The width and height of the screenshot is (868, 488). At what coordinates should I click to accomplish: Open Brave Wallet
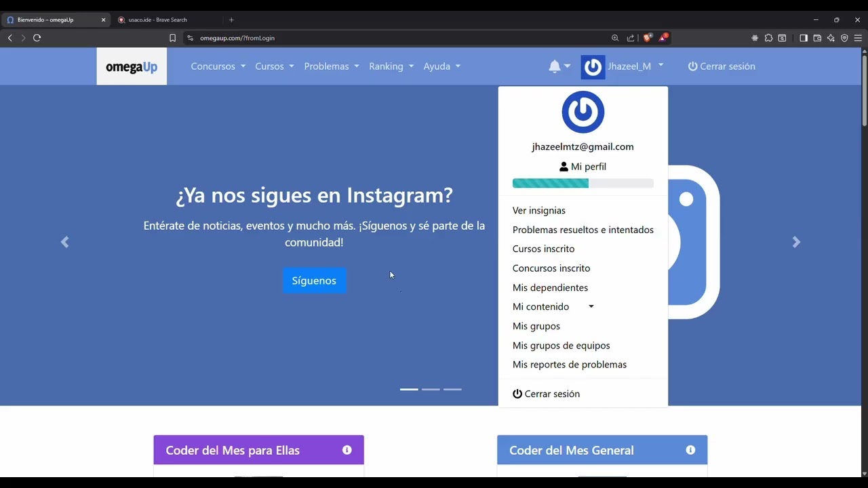pyautogui.click(x=817, y=38)
